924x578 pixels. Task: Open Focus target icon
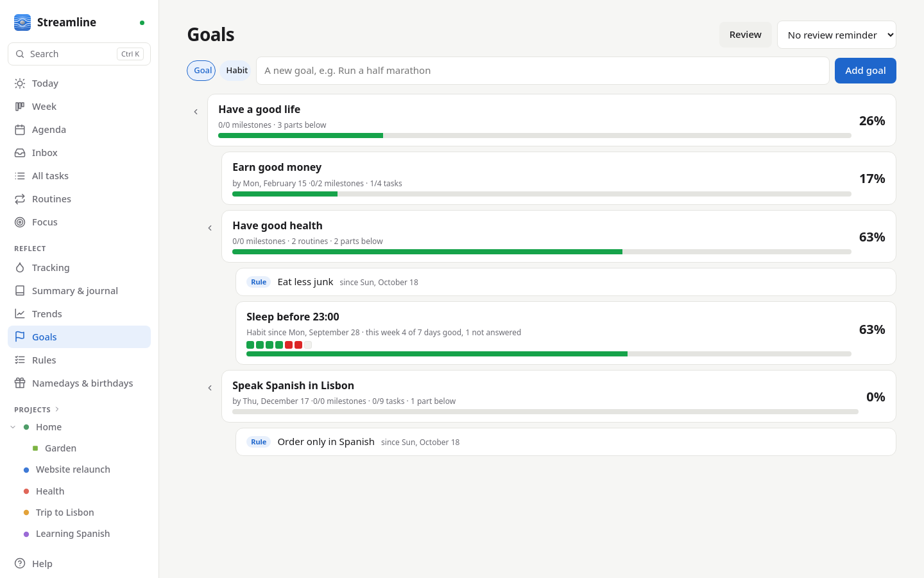pyautogui.click(x=20, y=222)
